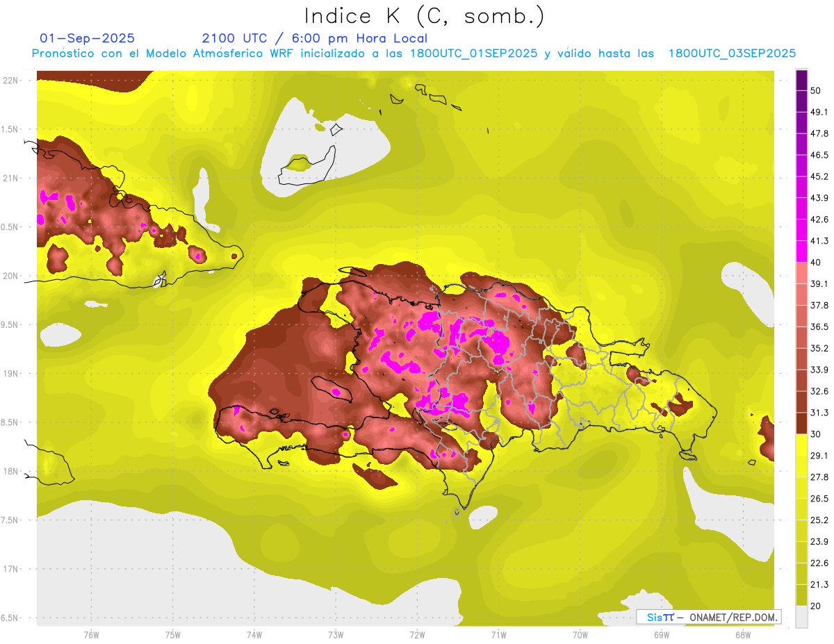Click the '41.3' colorbar value
This screenshot has width=834, height=644.
pyautogui.click(x=819, y=241)
